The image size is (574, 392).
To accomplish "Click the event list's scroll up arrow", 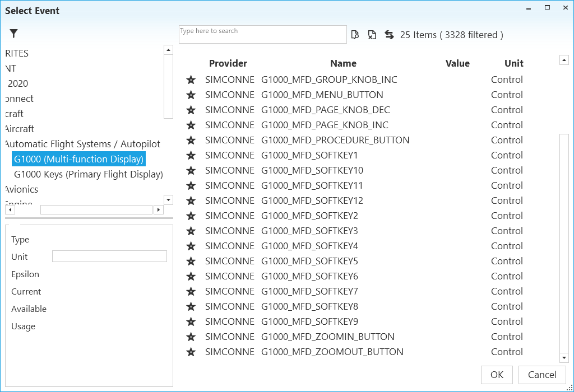I will [x=564, y=60].
